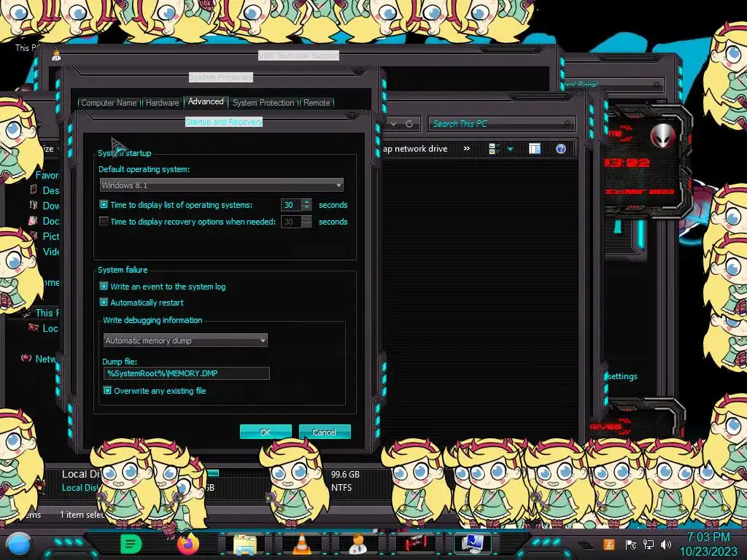This screenshot has width=747, height=560.
Task: Select Desktop favorite in Explorer sidebar
Action: tap(45, 190)
